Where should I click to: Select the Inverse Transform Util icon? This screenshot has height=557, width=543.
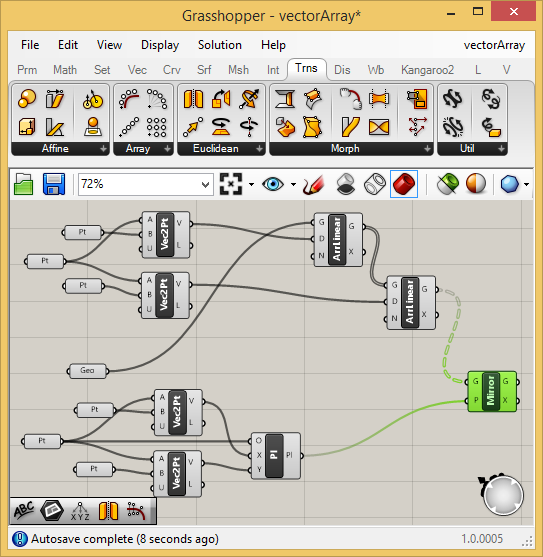click(491, 99)
